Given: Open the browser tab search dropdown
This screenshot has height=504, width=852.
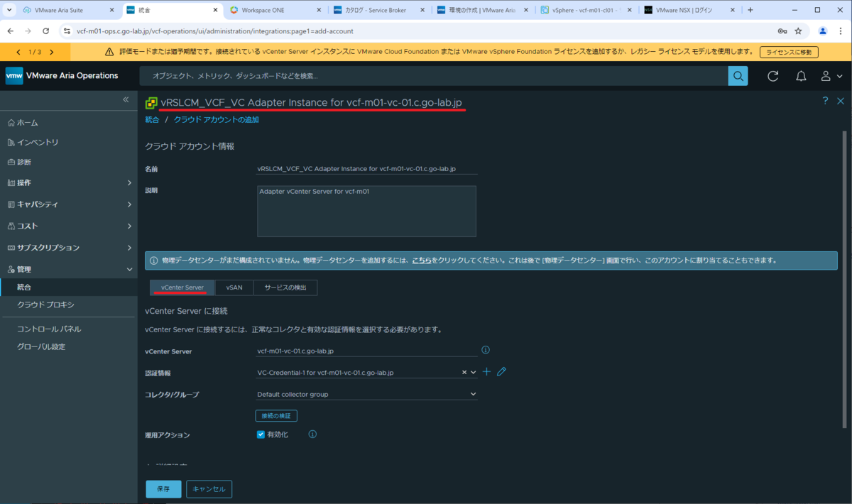Looking at the screenshot, I should pos(9,10).
